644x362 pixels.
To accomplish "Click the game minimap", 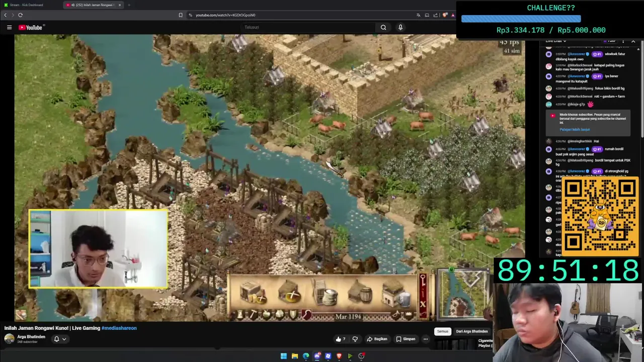I will 462,294.
